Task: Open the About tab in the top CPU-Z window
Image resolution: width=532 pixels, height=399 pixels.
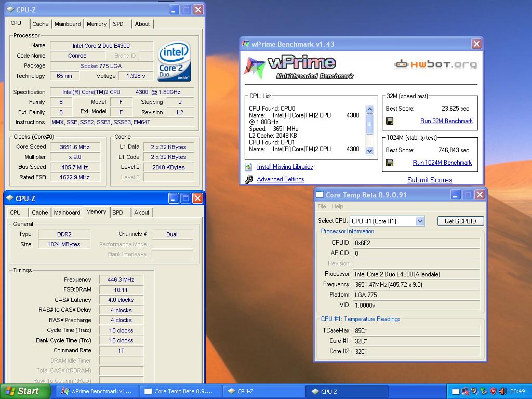Action: click(142, 24)
